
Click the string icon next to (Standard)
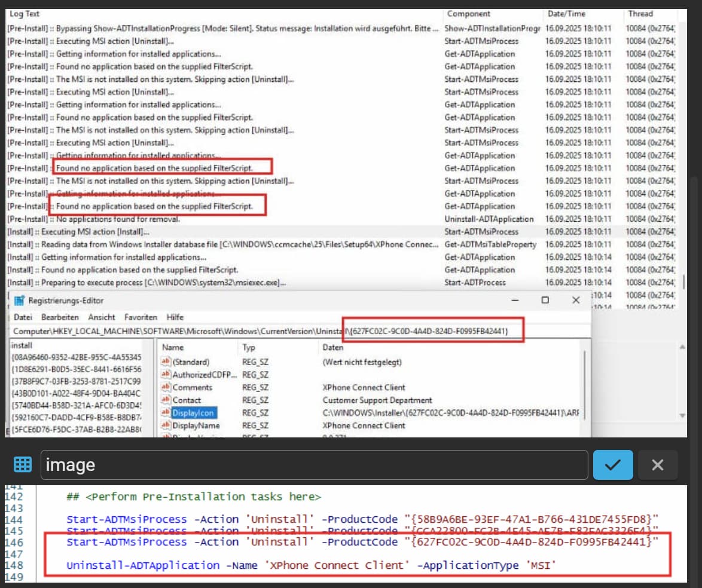tap(166, 362)
